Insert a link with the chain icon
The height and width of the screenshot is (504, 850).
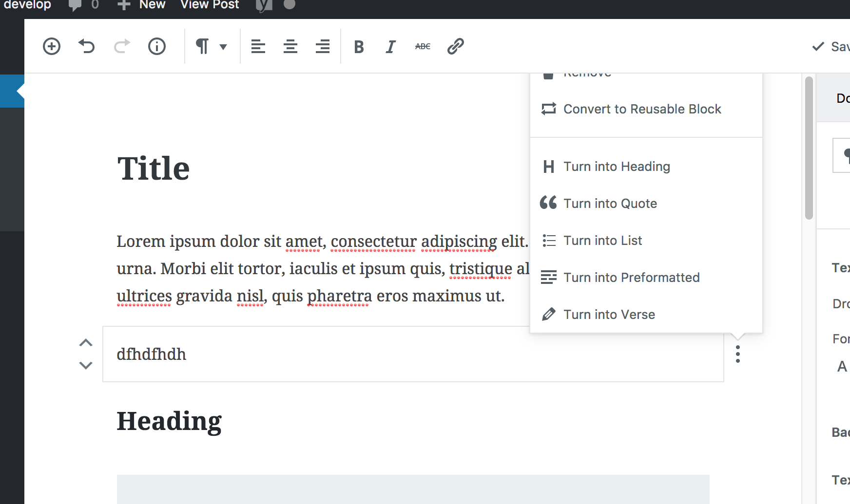click(x=454, y=46)
